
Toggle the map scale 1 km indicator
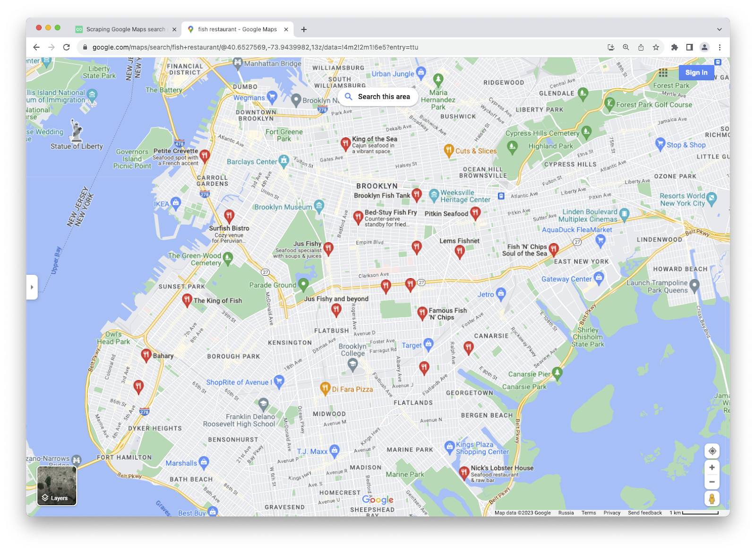point(694,513)
